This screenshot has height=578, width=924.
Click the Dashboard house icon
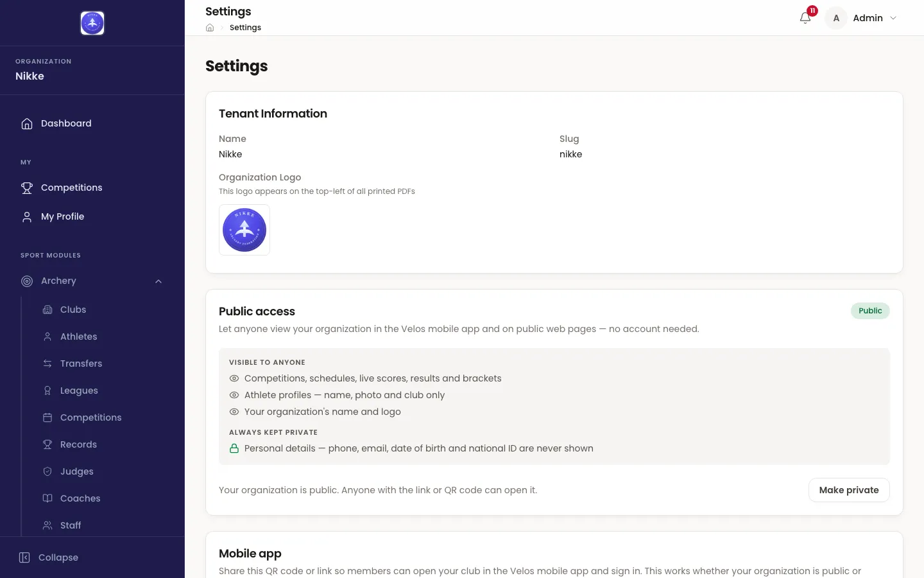pyautogui.click(x=27, y=123)
